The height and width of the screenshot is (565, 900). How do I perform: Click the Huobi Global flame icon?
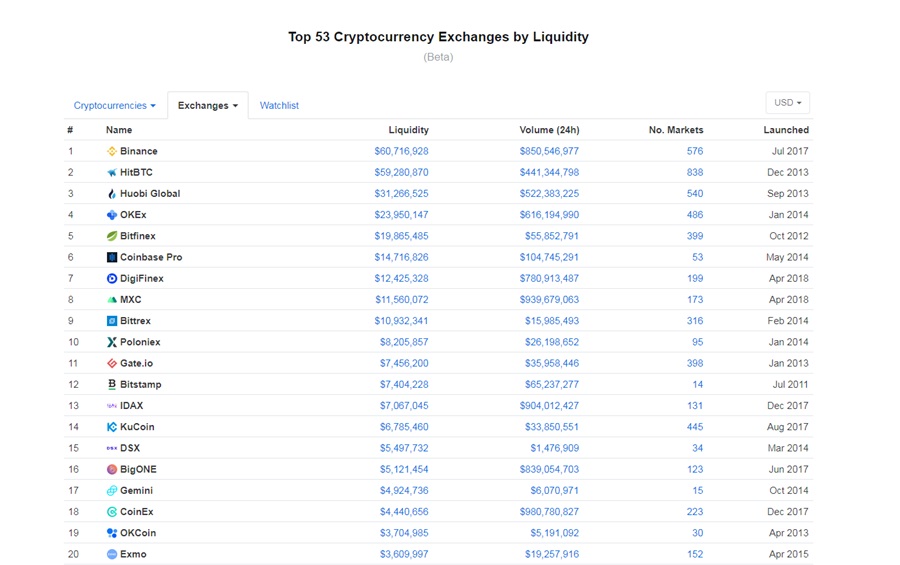[112, 194]
